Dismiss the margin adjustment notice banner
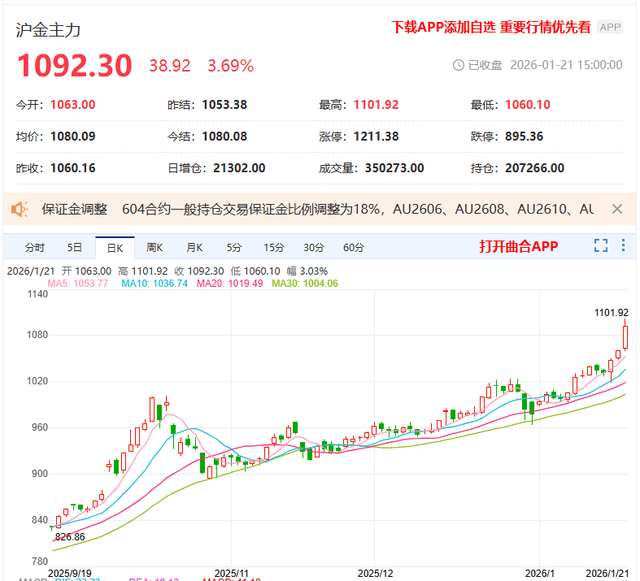The image size is (640, 581). pyautogui.click(x=617, y=209)
